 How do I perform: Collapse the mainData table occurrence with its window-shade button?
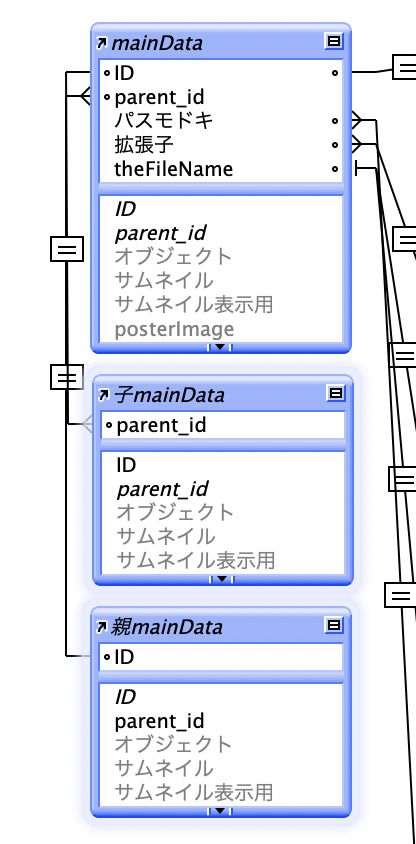(x=334, y=41)
